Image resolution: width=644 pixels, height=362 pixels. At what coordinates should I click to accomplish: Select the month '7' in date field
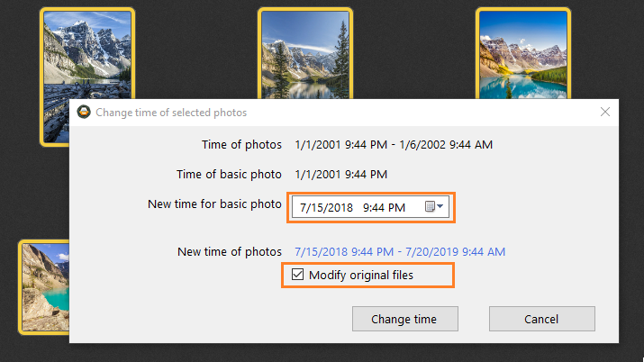pos(303,208)
